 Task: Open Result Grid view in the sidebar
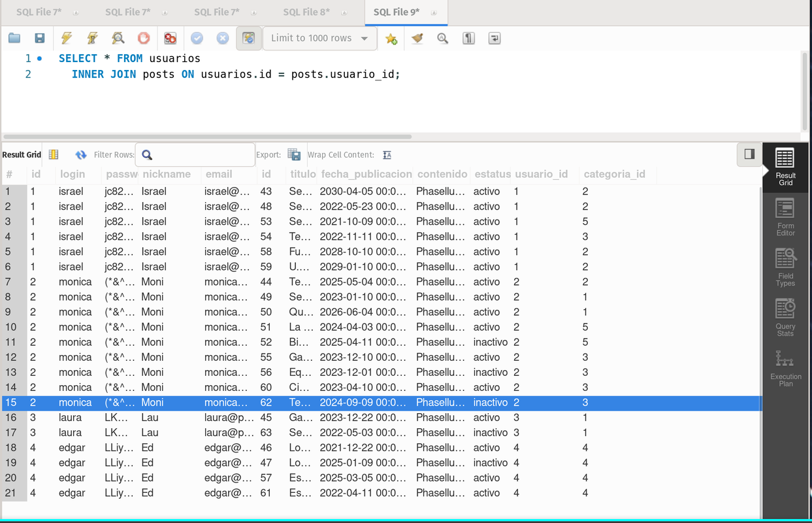tap(785, 167)
